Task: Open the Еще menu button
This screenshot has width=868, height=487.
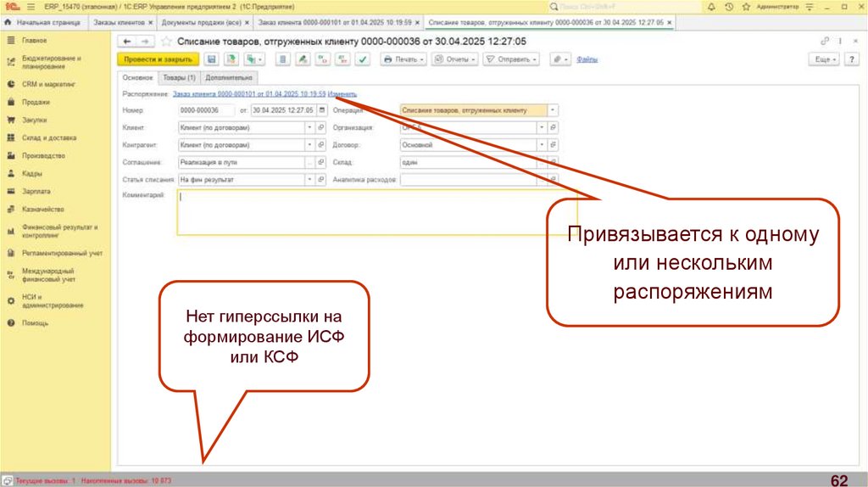Action: click(x=825, y=59)
